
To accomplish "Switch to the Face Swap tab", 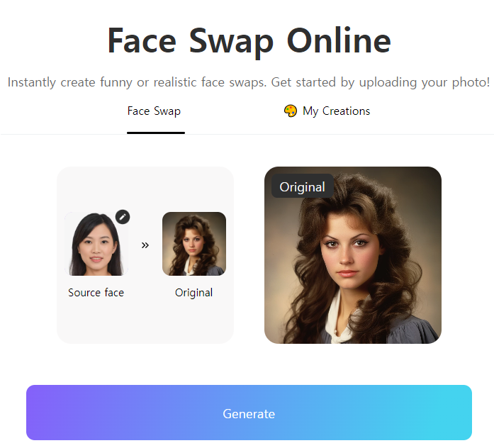I will pyautogui.click(x=154, y=111).
